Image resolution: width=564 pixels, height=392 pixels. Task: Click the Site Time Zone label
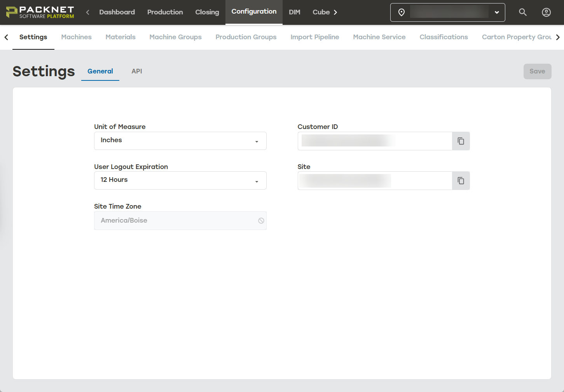point(118,206)
